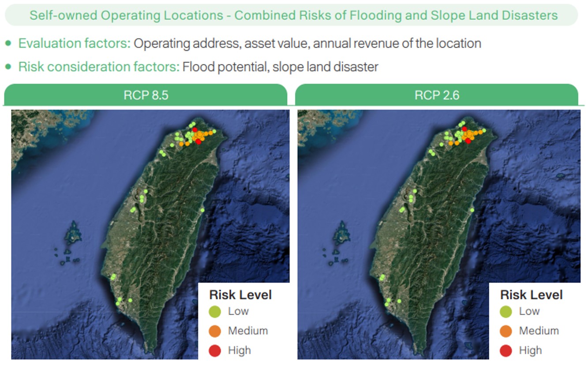Select the RCP 8.5 header tab

click(x=146, y=95)
